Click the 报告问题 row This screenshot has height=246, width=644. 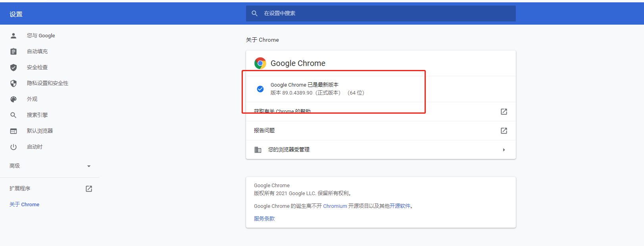coord(381,131)
